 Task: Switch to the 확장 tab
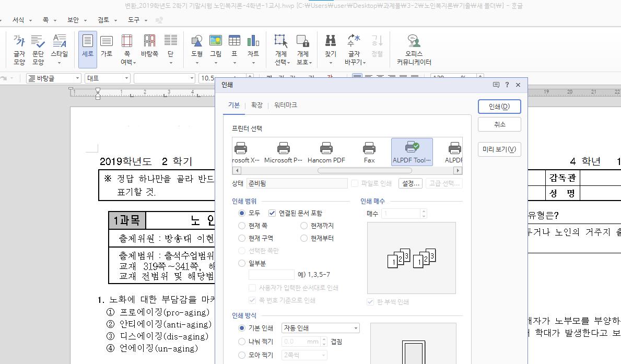pos(256,105)
